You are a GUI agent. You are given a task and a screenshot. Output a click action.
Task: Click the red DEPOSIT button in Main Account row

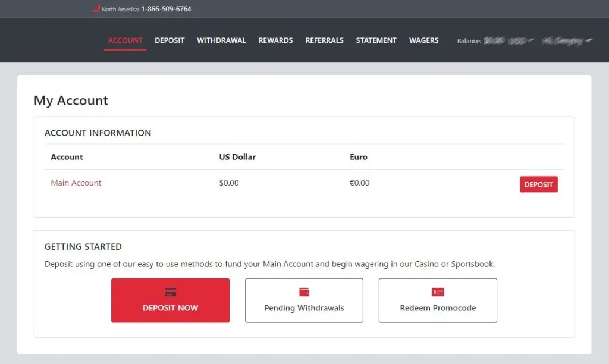pyautogui.click(x=539, y=184)
